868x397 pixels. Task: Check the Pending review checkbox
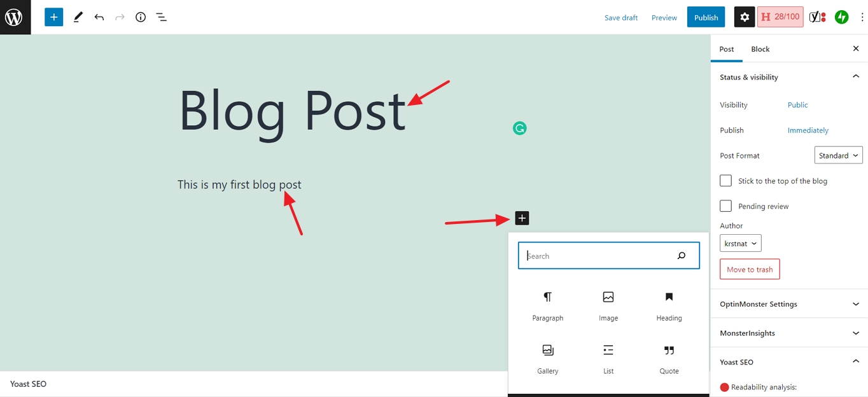(x=725, y=205)
